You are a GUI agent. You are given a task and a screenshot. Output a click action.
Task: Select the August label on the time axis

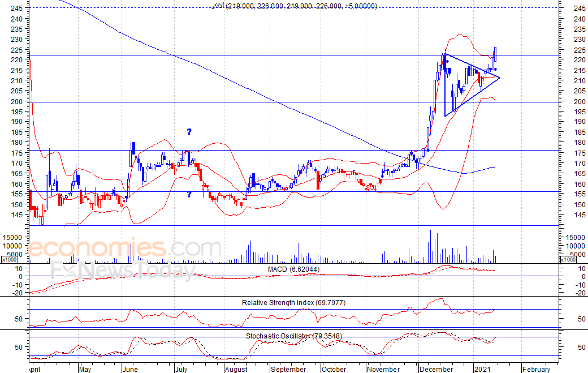pyautogui.click(x=236, y=369)
